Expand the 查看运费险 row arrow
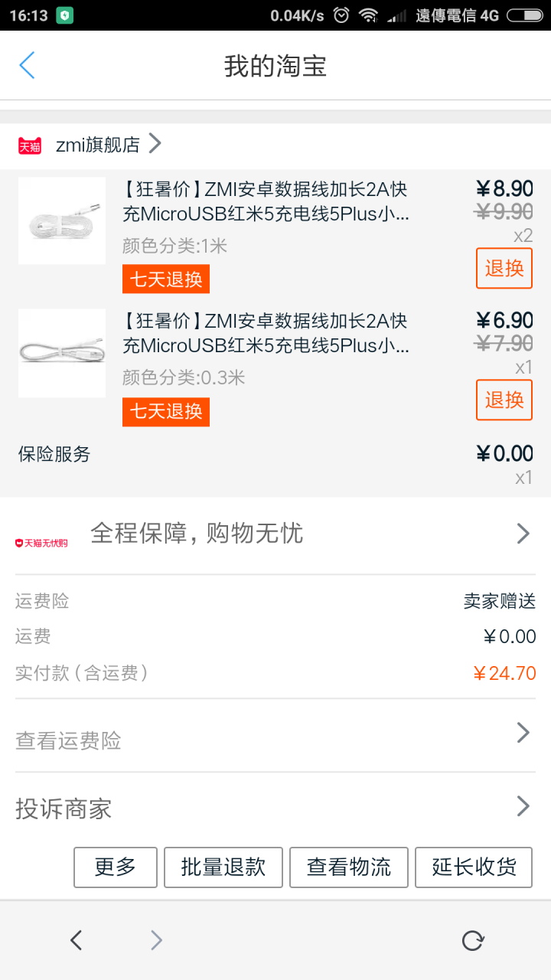The height and width of the screenshot is (980, 551). (x=523, y=733)
